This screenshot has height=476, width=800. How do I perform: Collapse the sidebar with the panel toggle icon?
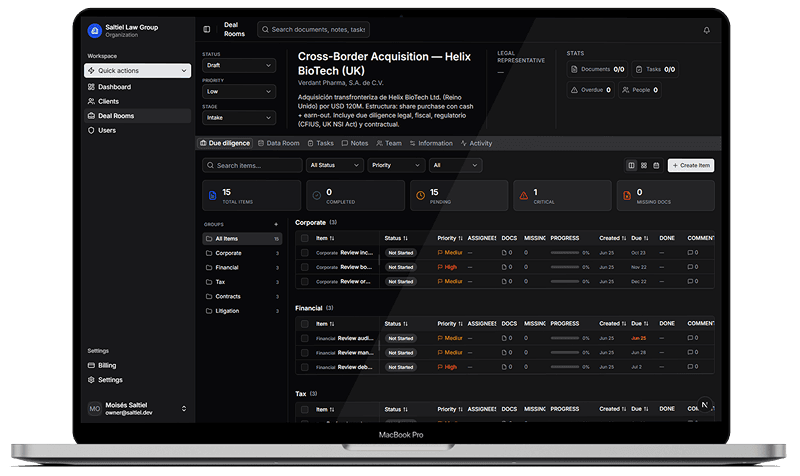207,30
